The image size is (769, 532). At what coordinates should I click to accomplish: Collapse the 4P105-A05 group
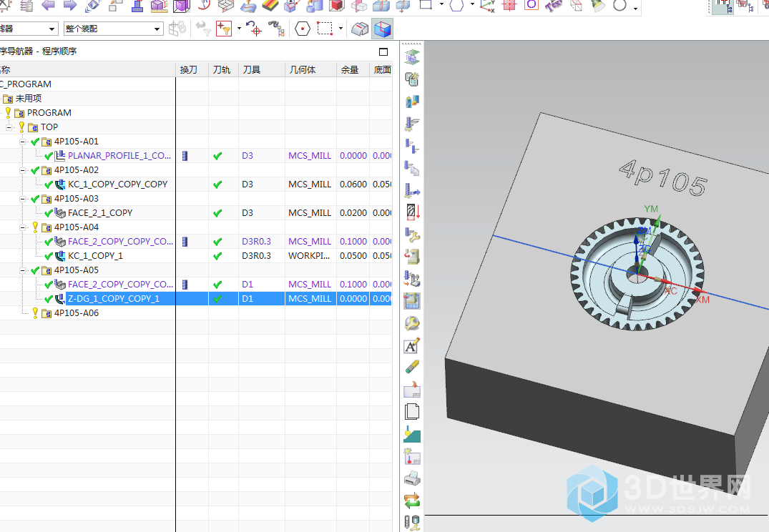(23, 271)
